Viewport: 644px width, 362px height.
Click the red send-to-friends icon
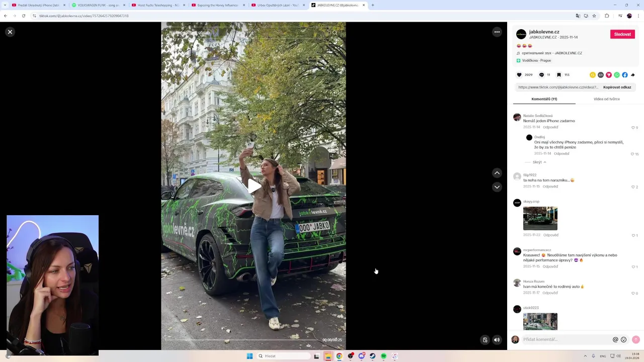coord(609,75)
